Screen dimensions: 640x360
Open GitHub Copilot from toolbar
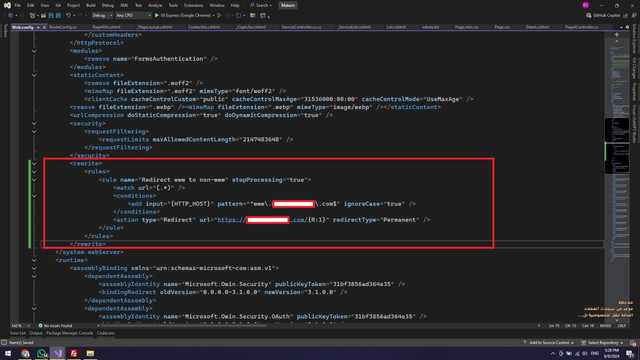pyautogui.click(x=603, y=16)
